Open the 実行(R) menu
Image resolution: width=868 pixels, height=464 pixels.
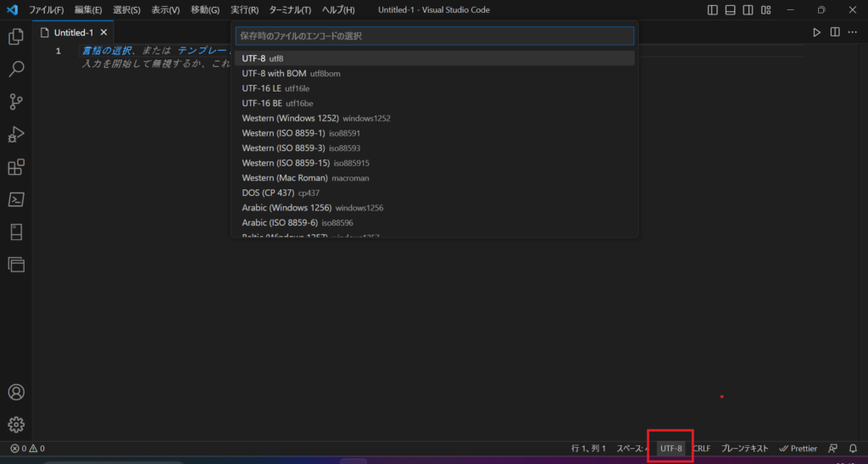(x=245, y=10)
